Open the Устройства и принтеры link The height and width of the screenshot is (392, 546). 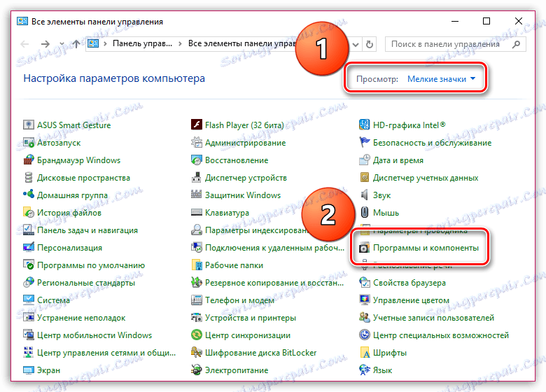pyautogui.click(x=251, y=318)
